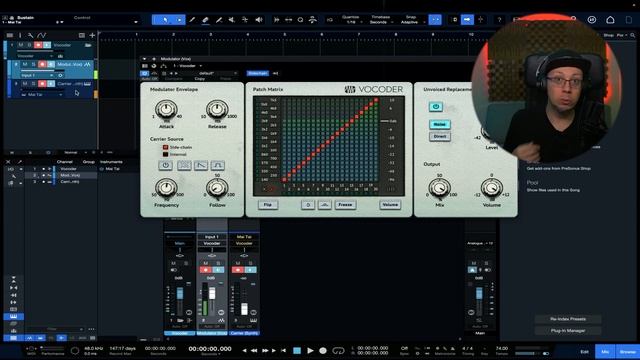The image size is (640, 360).
Task: Select the Paint (pencil) tool
Action: [x=192, y=20]
